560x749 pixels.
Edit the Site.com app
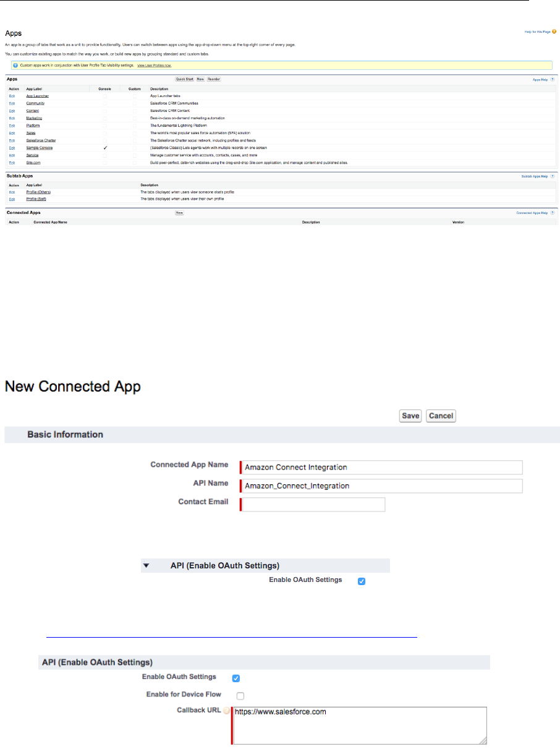click(x=12, y=162)
